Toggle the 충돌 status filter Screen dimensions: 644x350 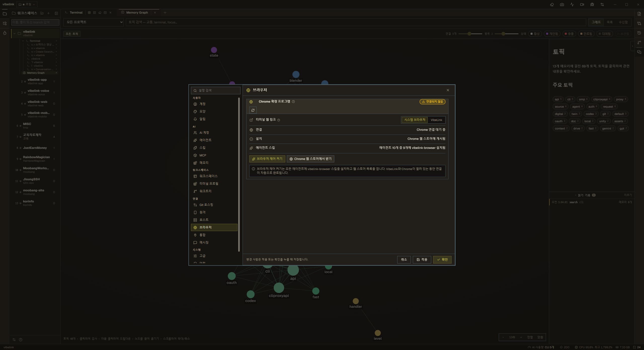[x=569, y=34]
